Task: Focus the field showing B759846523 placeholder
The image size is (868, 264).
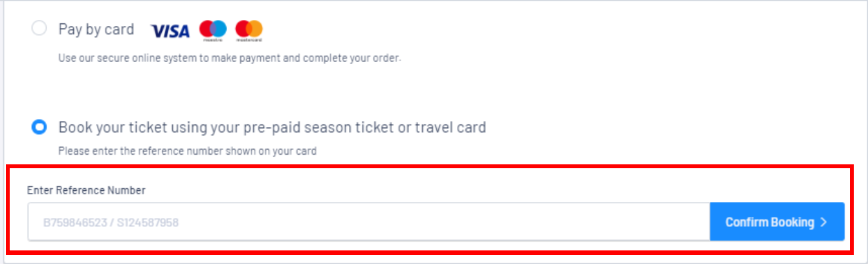Action: (369, 222)
